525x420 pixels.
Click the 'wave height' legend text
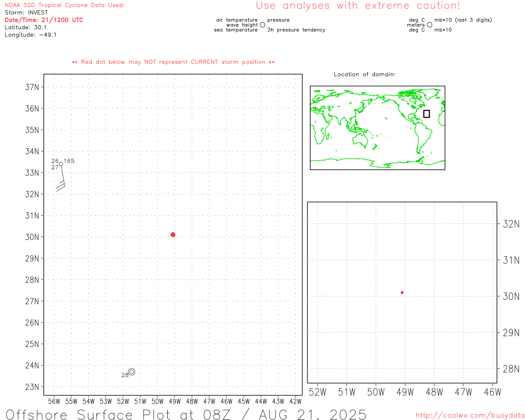[242, 25]
